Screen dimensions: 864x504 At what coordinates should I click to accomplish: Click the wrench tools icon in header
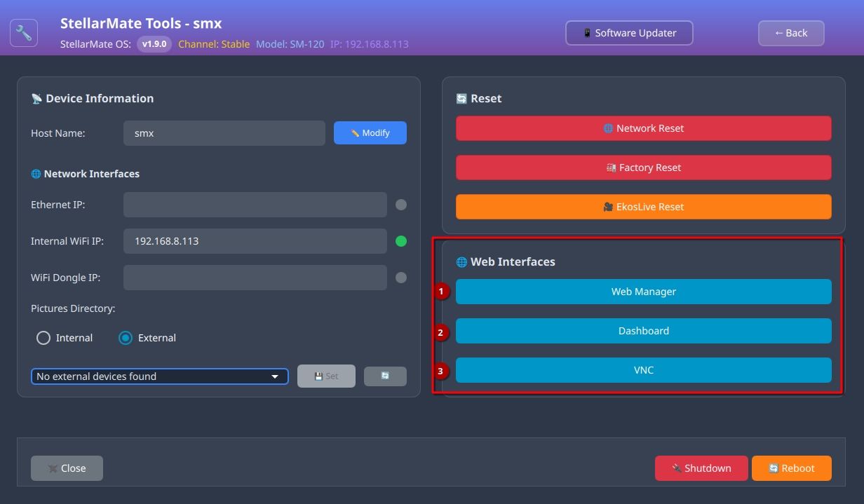[x=24, y=33]
